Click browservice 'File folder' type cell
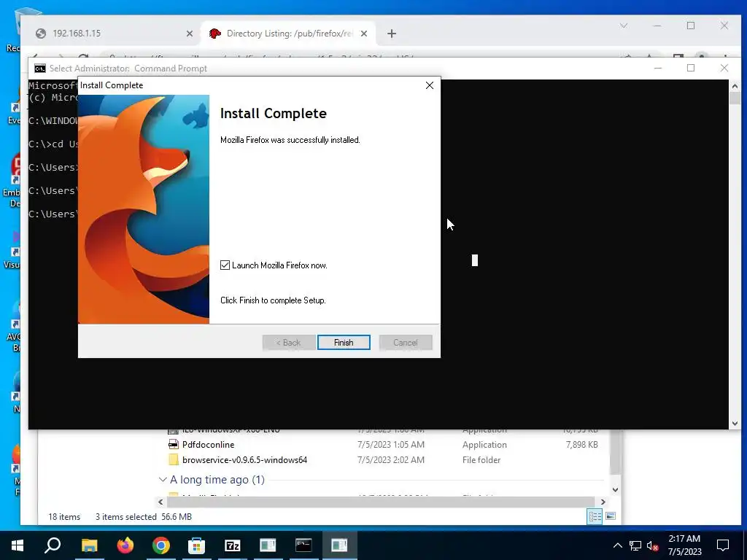 click(481, 460)
